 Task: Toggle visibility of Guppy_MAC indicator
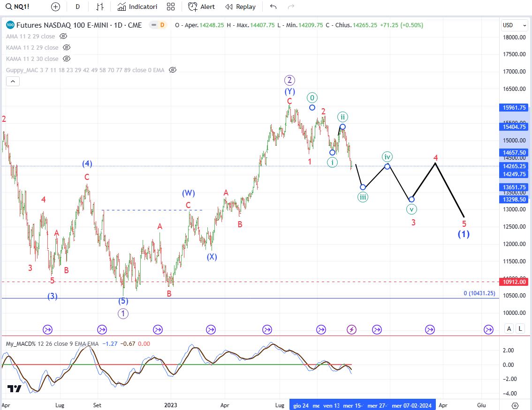[173, 70]
